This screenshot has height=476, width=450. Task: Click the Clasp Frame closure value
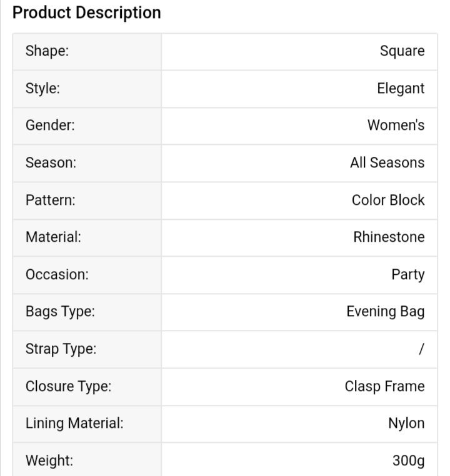pos(385,387)
